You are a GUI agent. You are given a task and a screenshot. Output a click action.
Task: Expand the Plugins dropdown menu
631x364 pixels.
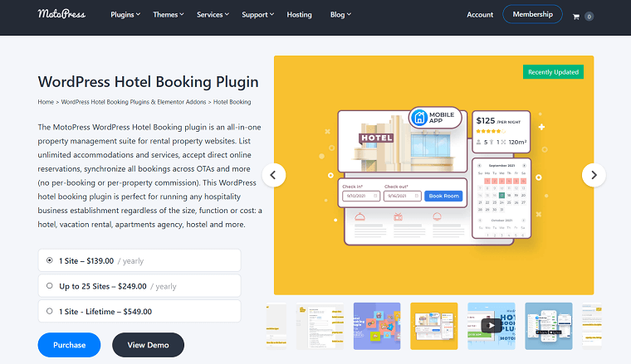pos(125,14)
